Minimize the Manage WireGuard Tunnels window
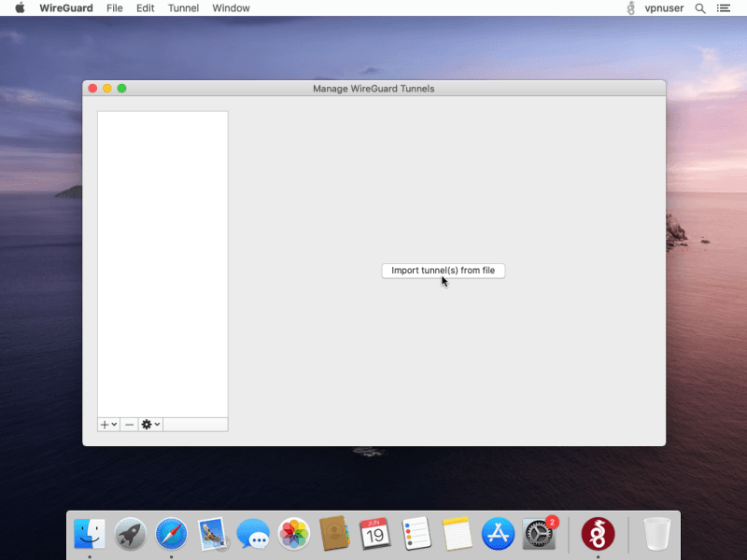 107,89
